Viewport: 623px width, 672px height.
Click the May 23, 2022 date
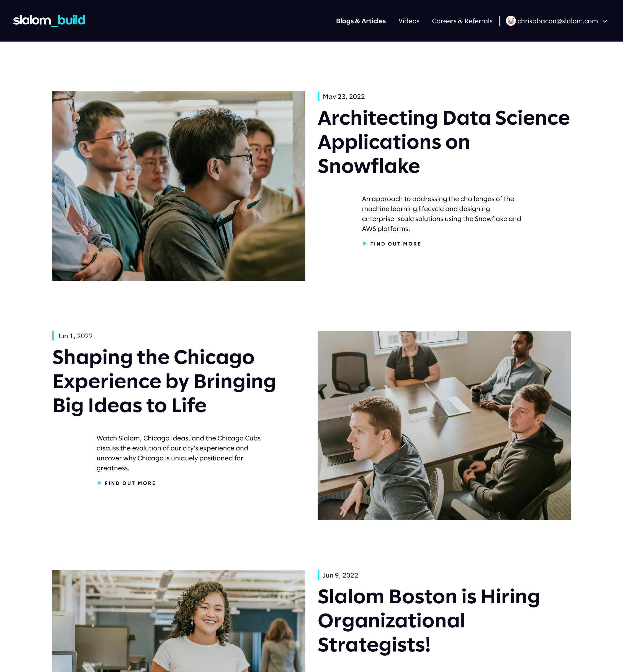(344, 97)
